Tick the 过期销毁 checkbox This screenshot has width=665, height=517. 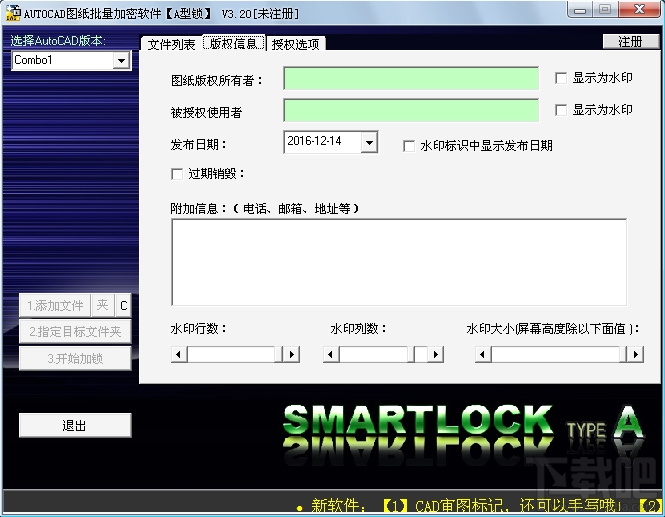[x=177, y=174]
